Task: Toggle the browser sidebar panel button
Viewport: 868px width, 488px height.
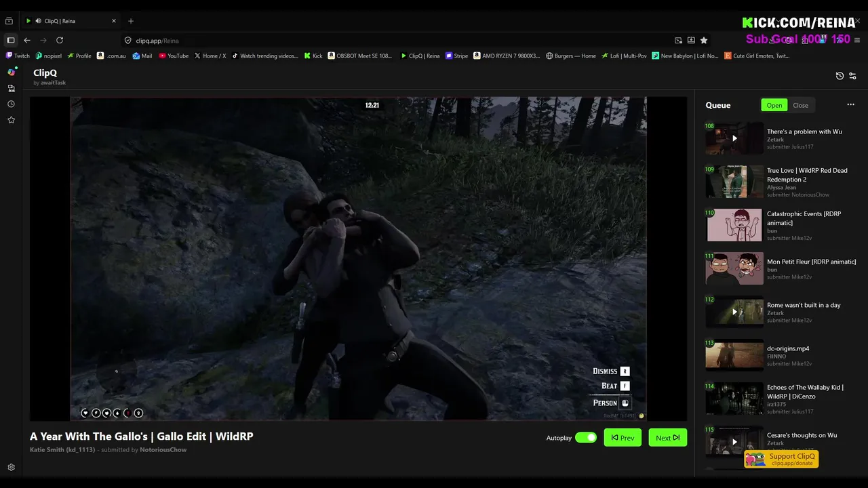Action: click(x=10, y=41)
